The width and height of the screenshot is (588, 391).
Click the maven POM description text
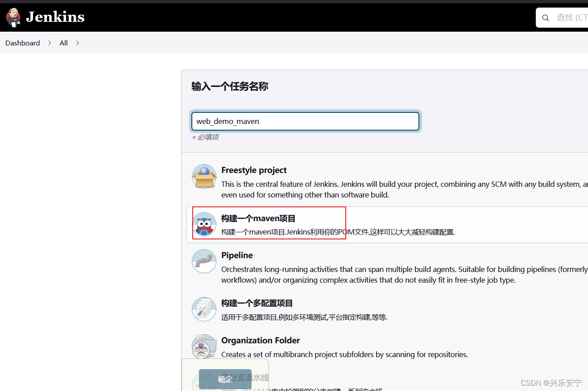point(338,232)
